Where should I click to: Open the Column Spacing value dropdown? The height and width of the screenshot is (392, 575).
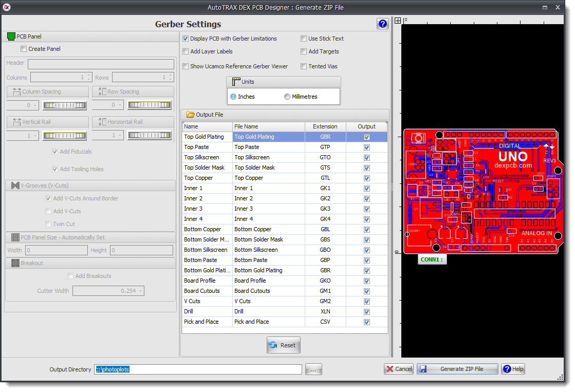pos(35,105)
